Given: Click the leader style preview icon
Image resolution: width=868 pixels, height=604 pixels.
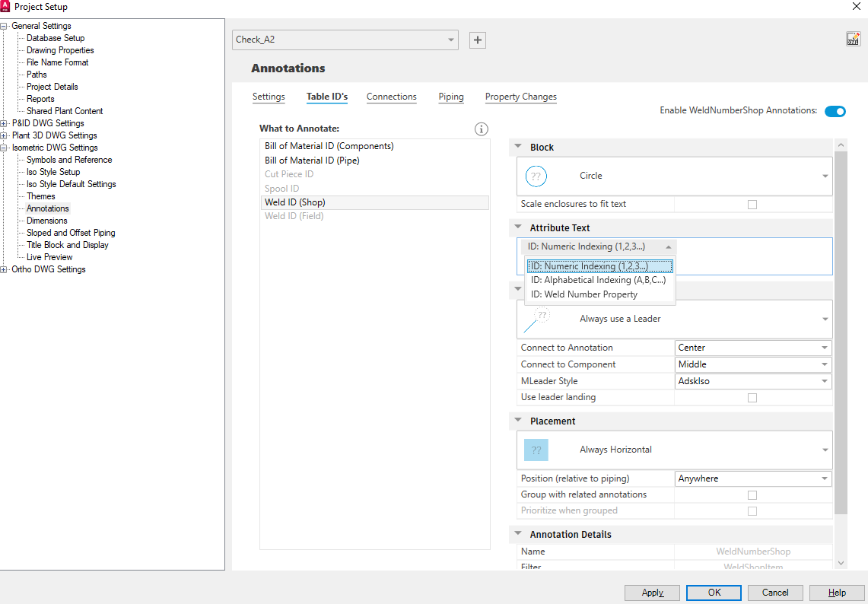Looking at the screenshot, I should pos(542,315).
